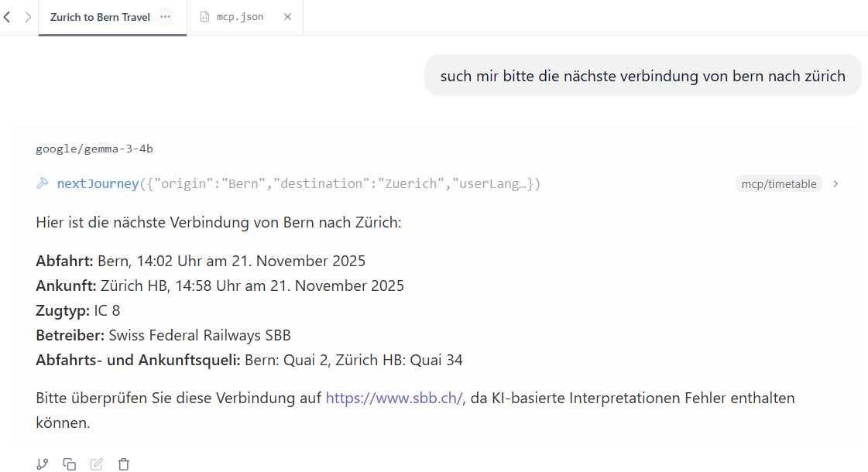Expand the tool call with the chevron
The width and height of the screenshot is (868, 472).
836,183
